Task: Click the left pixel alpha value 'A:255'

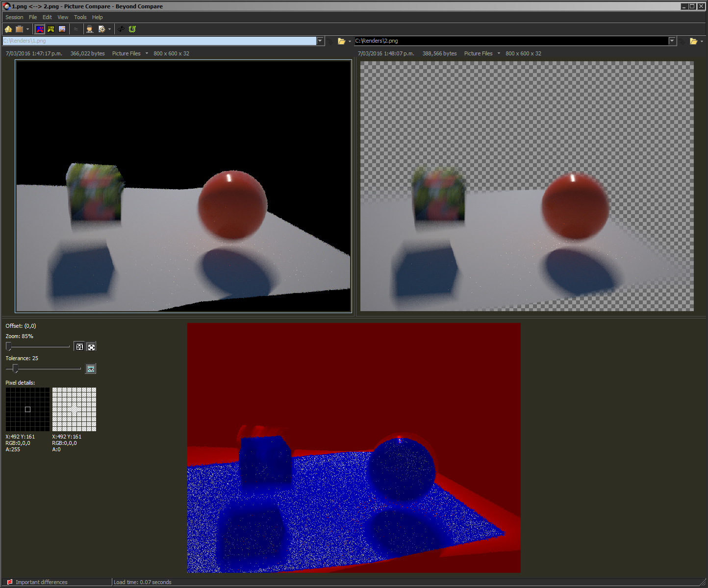Action: pos(13,449)
